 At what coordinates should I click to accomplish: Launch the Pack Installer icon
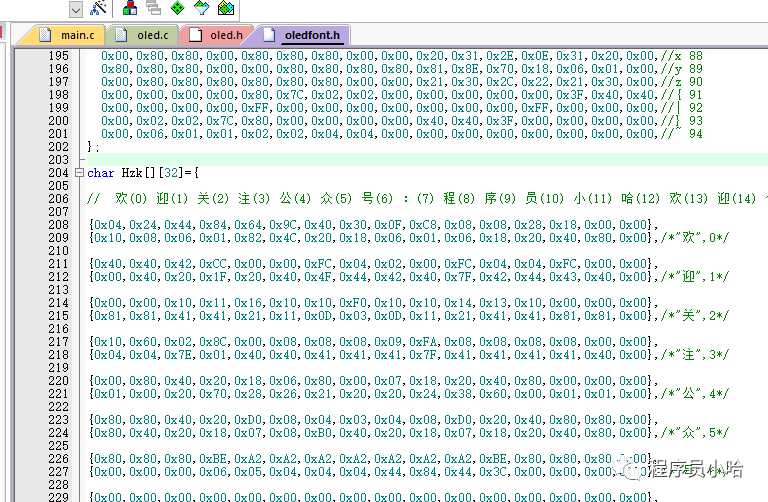(x=226, y=9)
